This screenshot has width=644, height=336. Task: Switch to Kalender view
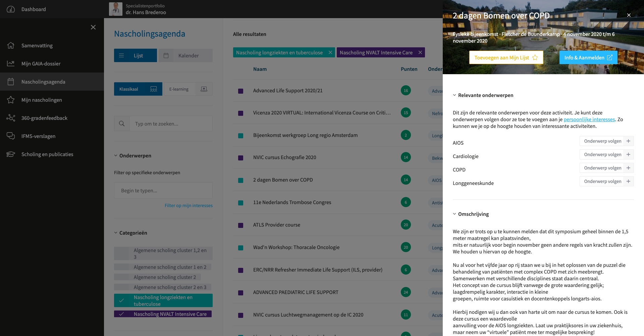[185, 55]
